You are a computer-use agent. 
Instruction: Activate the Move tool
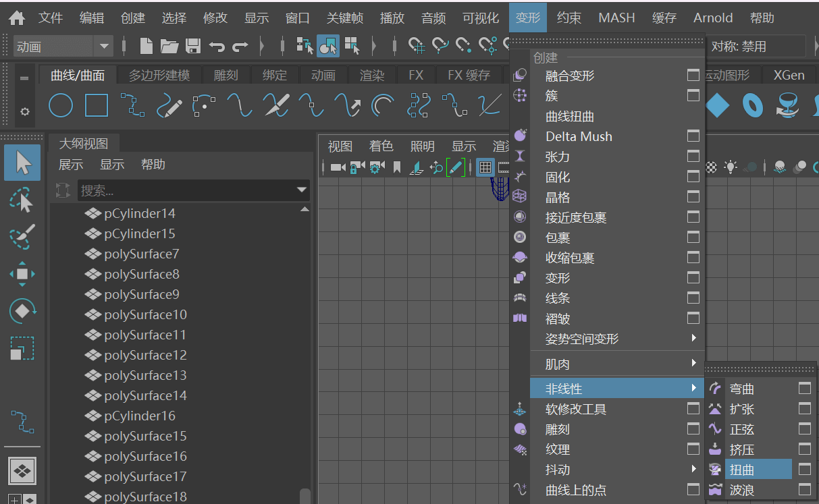click(x=22, y=274)
